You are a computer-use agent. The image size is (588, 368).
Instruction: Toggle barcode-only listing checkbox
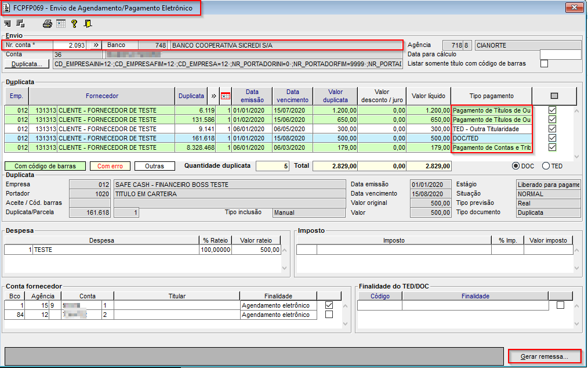(544, 63)
